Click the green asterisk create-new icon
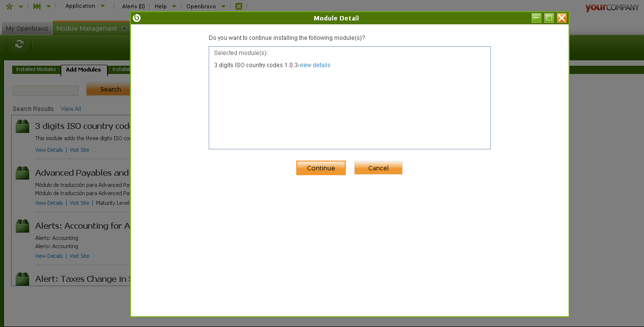 pyautogui.click(x=9, y=6)
